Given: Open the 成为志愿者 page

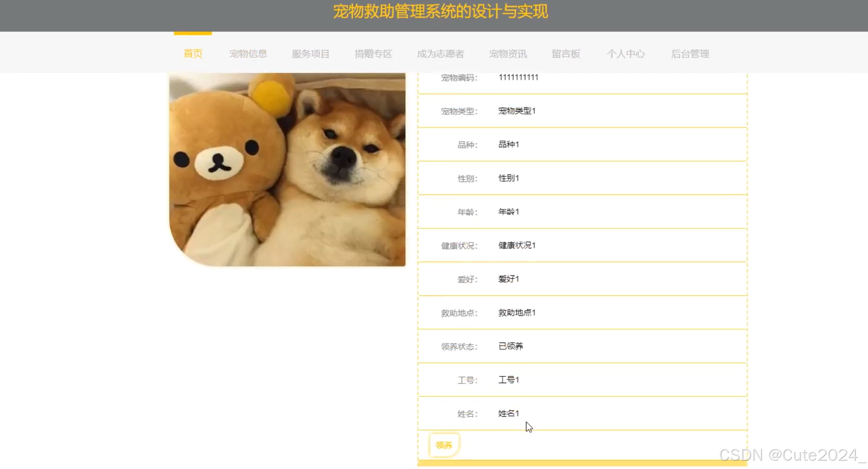Looking at the screenshot, I should click(x=441, y=54).
